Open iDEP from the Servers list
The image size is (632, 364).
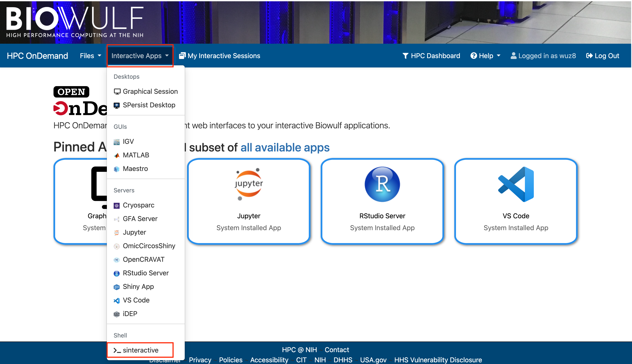pyautogui.click(x=146, y=314)
